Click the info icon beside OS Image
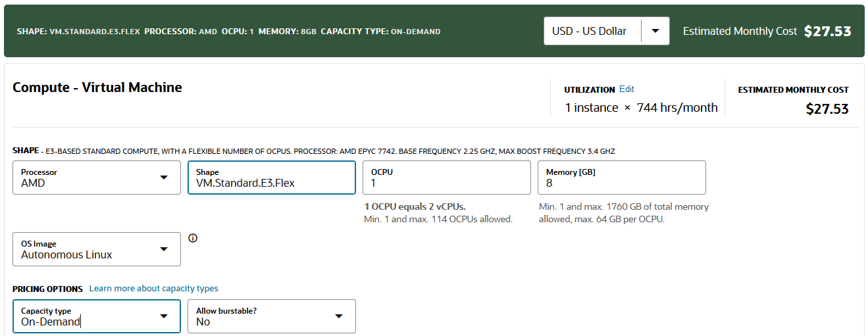 click(x=193, y=238)
